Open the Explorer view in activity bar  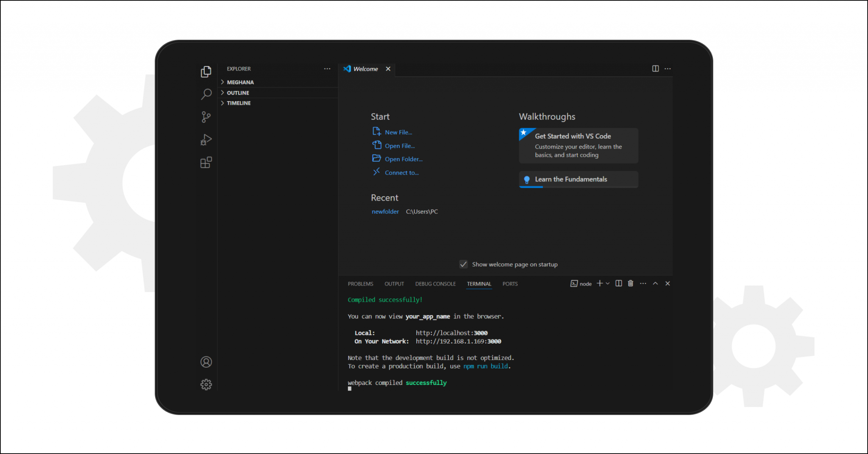[x=206, y=72]
